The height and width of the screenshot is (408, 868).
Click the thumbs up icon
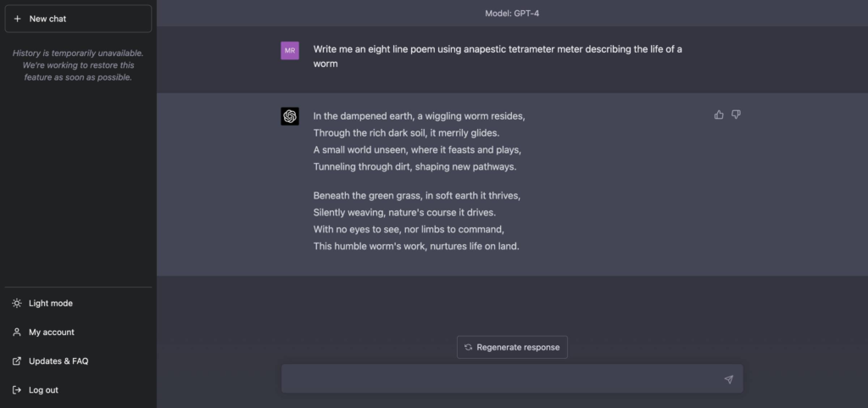(x=719, y=115)
